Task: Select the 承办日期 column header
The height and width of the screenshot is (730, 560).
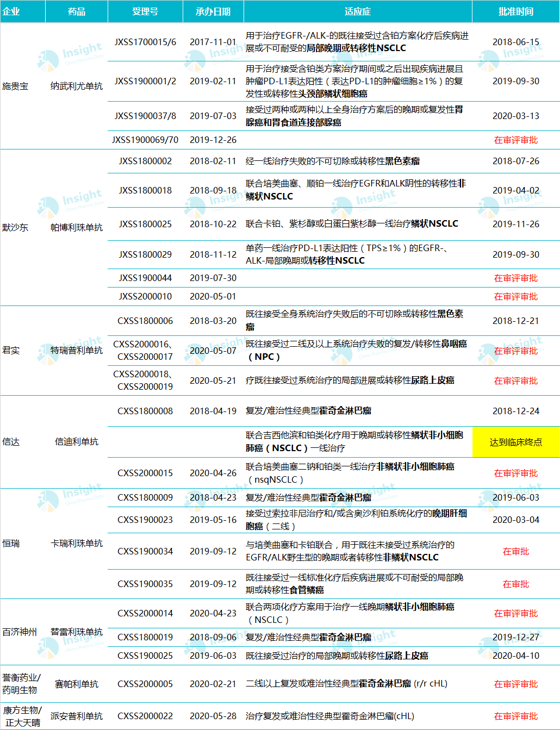Action: click(213, 11)
